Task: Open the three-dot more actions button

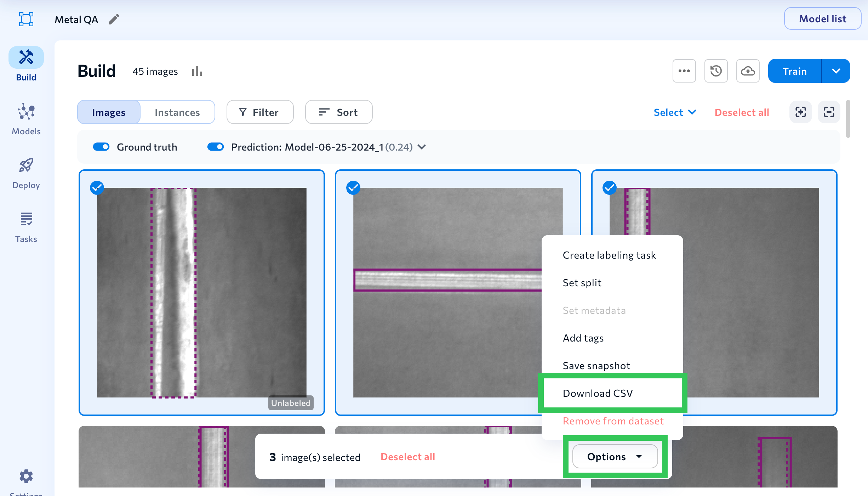Action: (x=684, y=71)
